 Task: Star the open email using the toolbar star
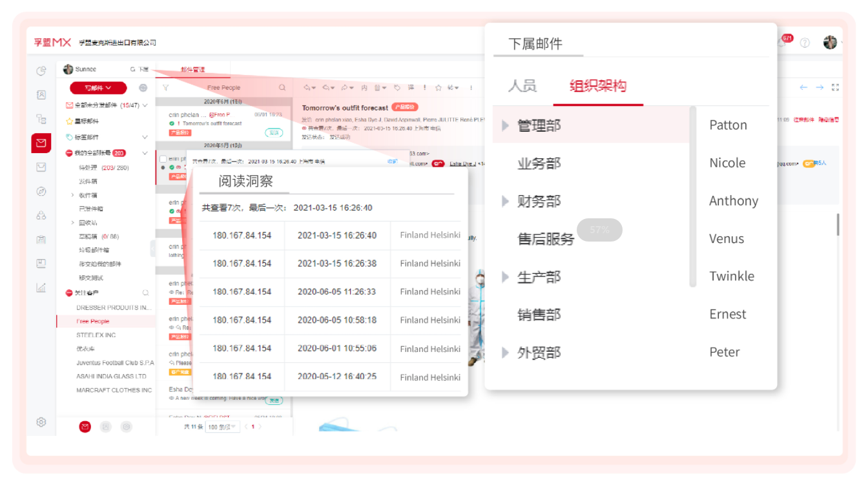(439, 87)
